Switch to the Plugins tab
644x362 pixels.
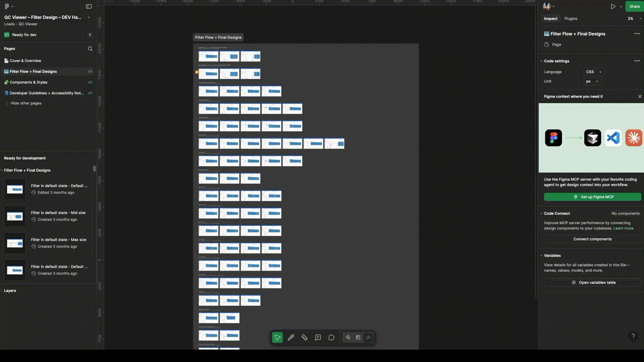point(571,19)
